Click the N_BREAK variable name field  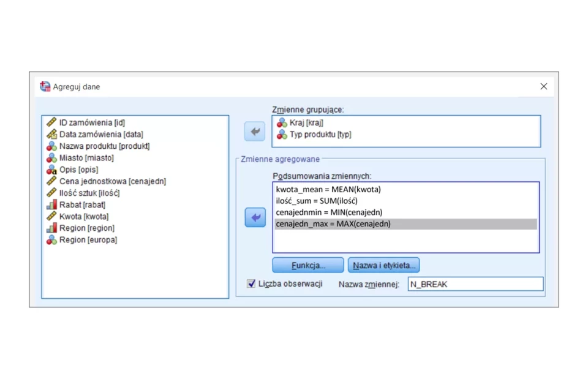click(475, 284)
